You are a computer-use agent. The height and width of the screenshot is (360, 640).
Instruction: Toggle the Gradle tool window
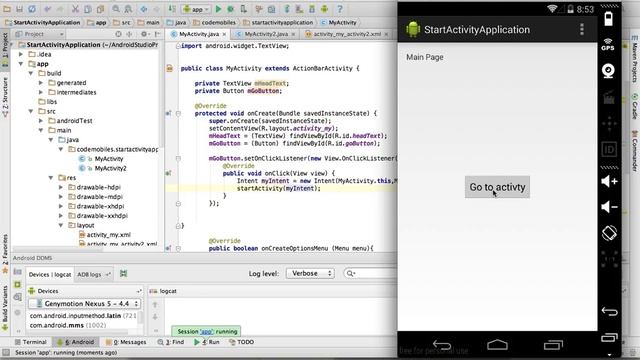[x=635, y=106]
